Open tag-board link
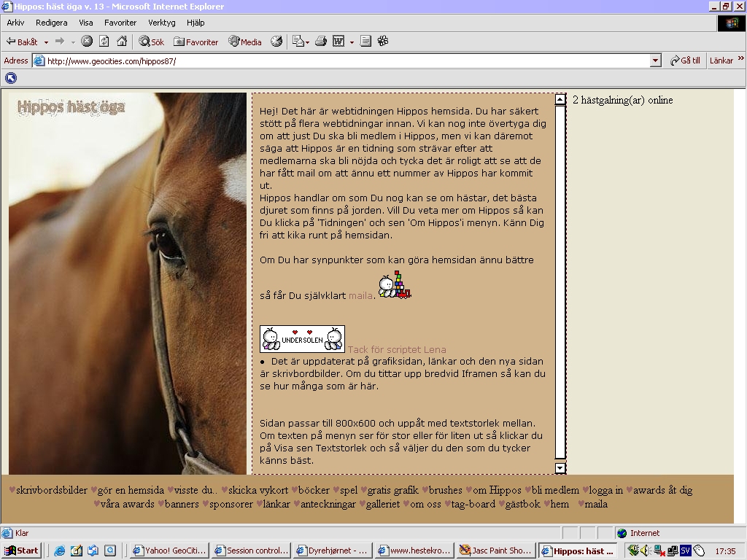 (x=473, y=504)
